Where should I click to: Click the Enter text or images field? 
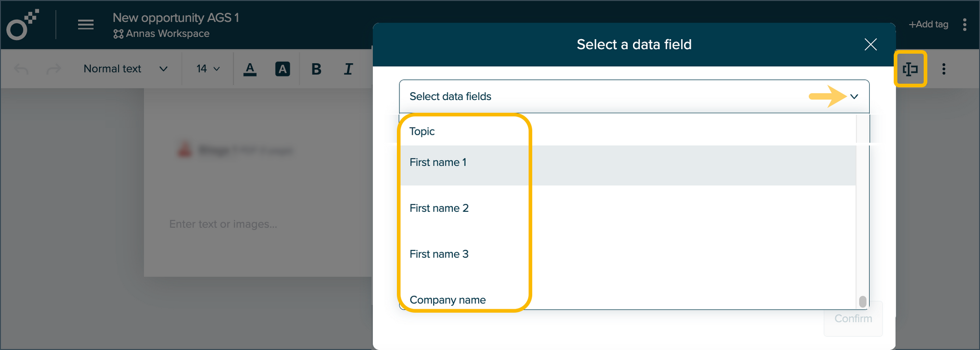(223, 224)
